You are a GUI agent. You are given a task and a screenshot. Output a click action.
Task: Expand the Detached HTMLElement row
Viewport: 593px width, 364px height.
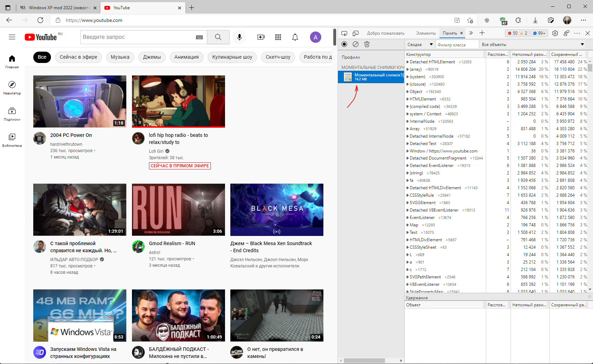pyautogui.click(x=408, y=62)
